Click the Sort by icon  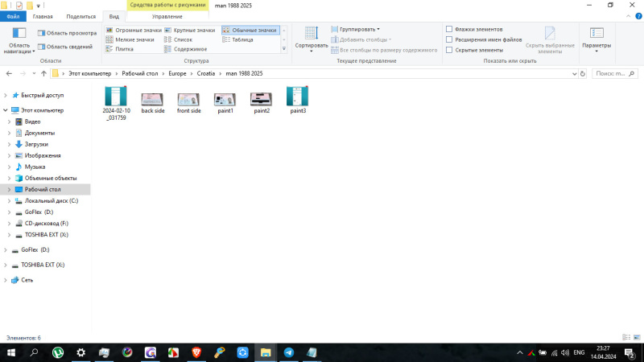311,36
